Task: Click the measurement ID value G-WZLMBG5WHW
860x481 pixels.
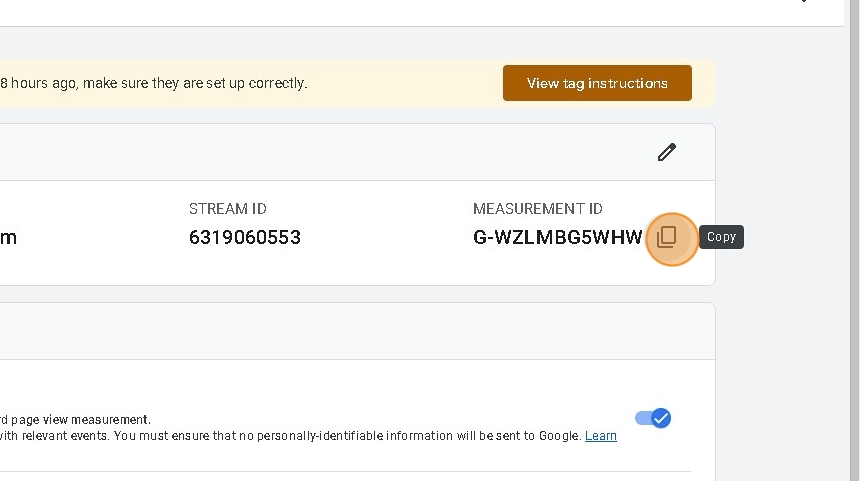Action: point(557,238)
